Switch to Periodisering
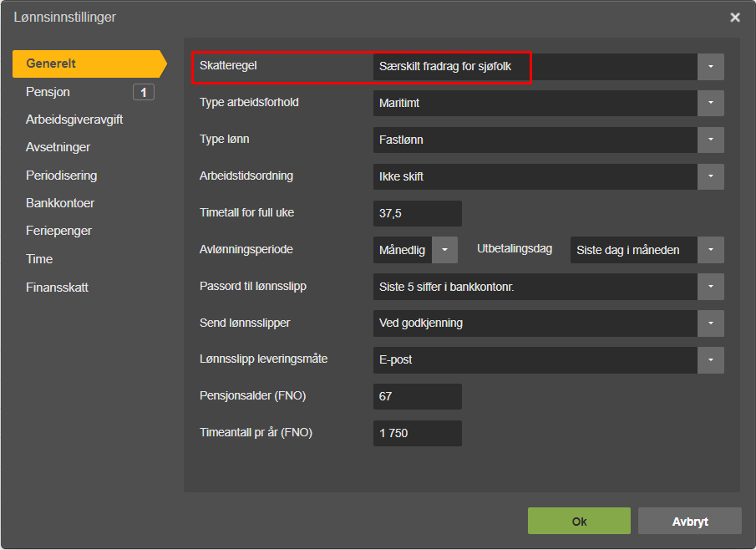Screen dimensions: 756x550 click(x=61, y=176)
